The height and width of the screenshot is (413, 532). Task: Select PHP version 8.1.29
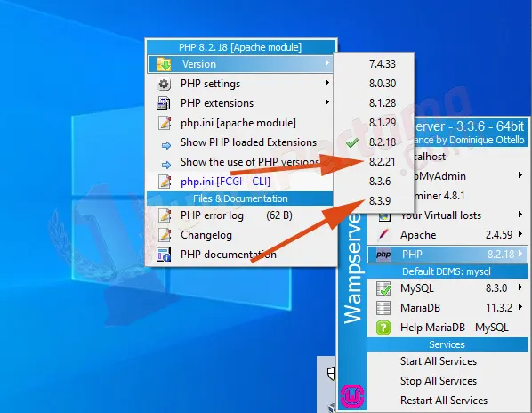click(x=383, y=123)
